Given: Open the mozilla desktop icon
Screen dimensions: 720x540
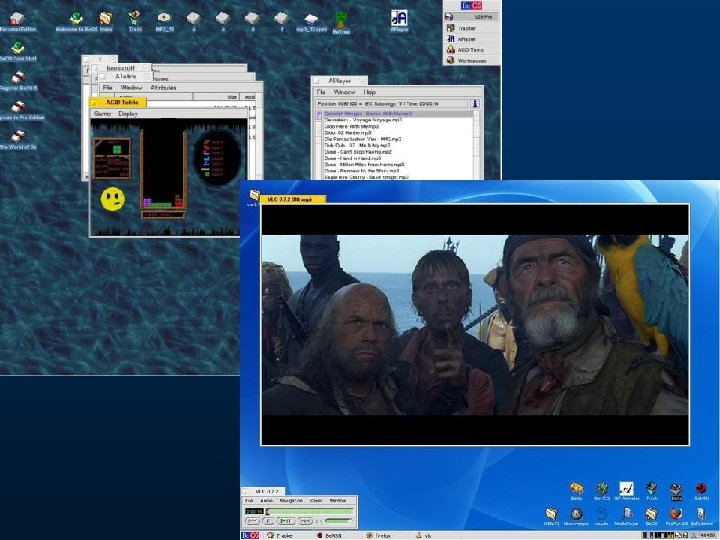Looking at the screenshot, I should pos(602,516).
